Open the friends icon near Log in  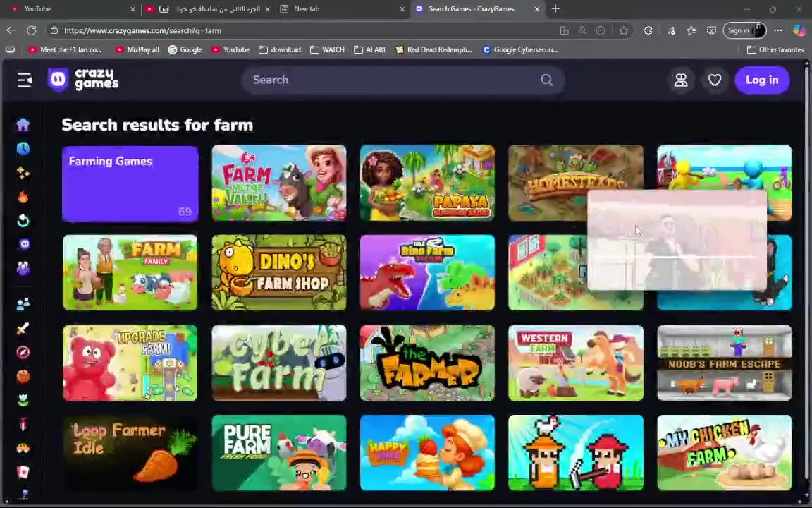[681, 80]
